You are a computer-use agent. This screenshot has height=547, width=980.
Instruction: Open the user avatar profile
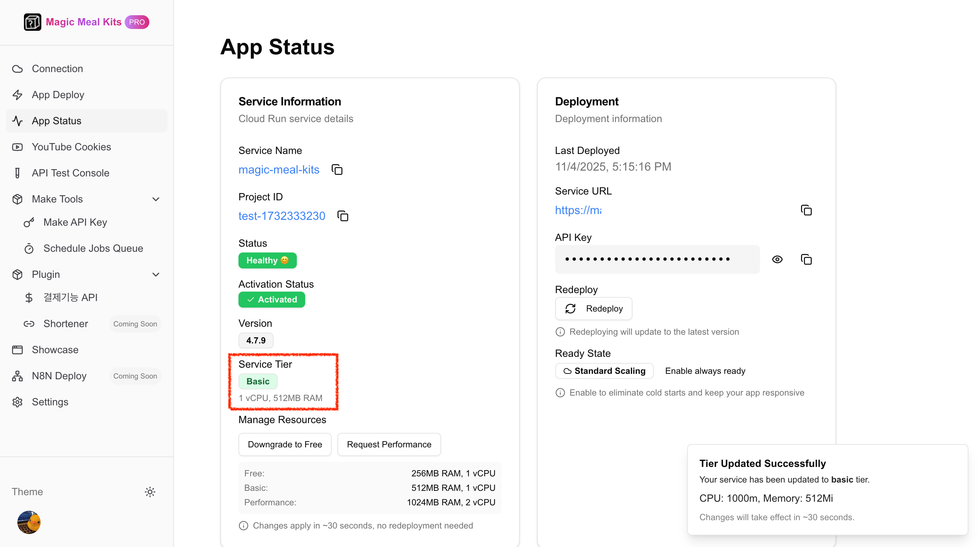(29, 522)
